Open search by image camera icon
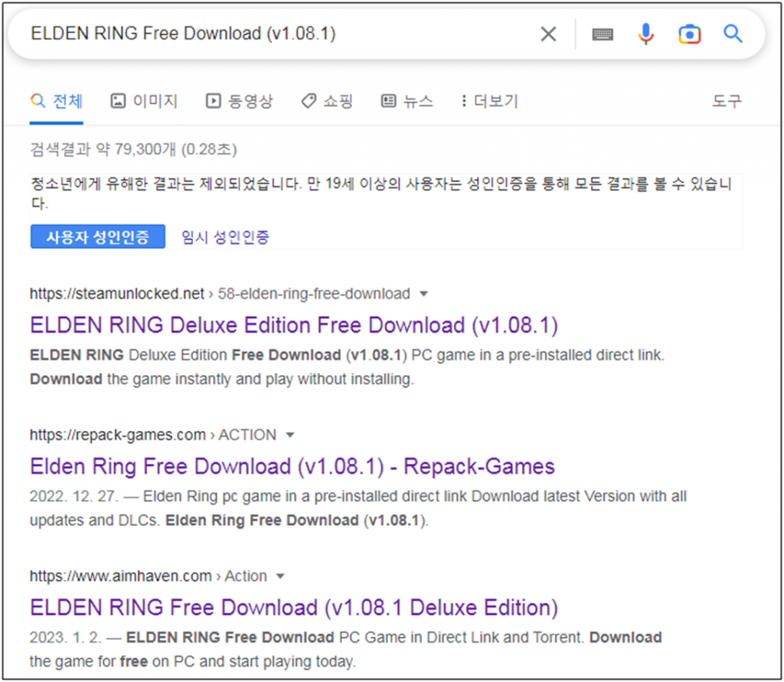The height and width of the screenshot is (682, 784). click(689, 34)
